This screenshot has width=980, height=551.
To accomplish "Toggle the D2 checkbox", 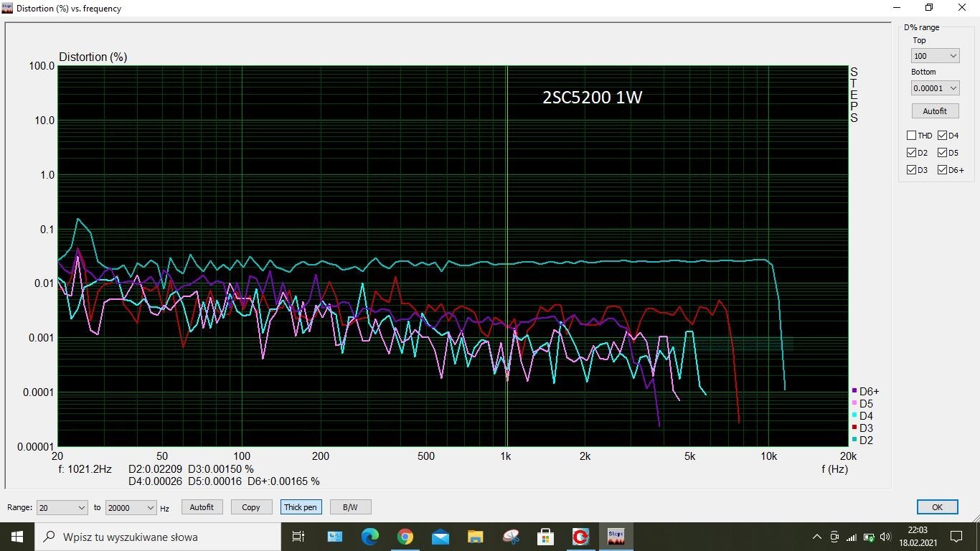I will pyautogui.click(x=911, y=153).
